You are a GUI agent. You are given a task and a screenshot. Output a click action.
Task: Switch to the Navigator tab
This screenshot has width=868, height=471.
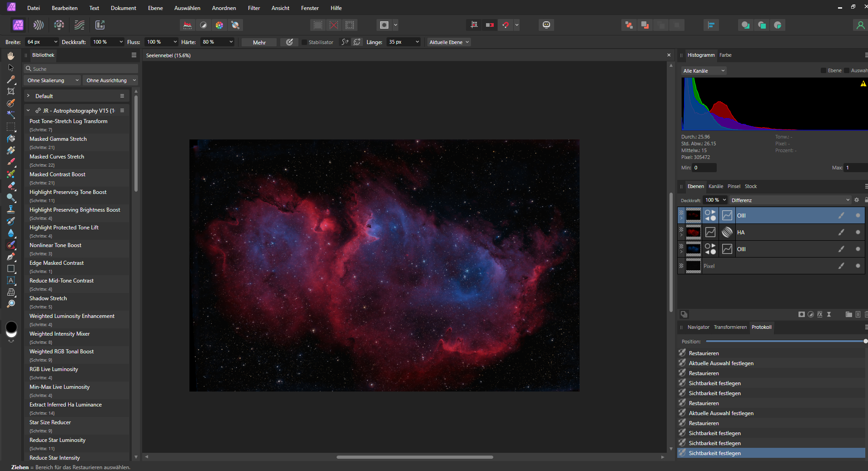(x=698, y=327)
